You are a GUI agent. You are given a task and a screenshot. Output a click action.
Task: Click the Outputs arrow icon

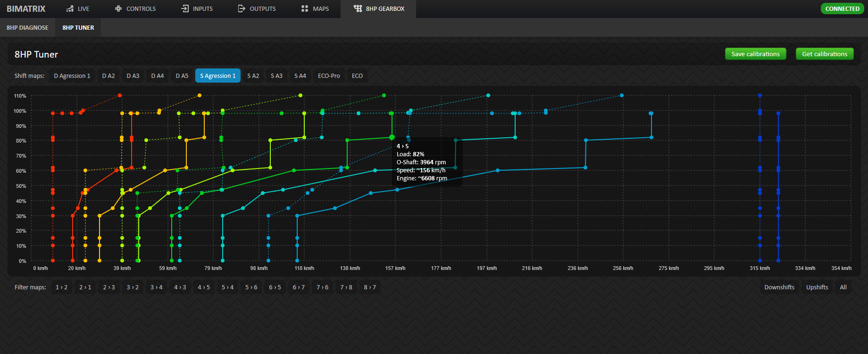coord(242,9)
